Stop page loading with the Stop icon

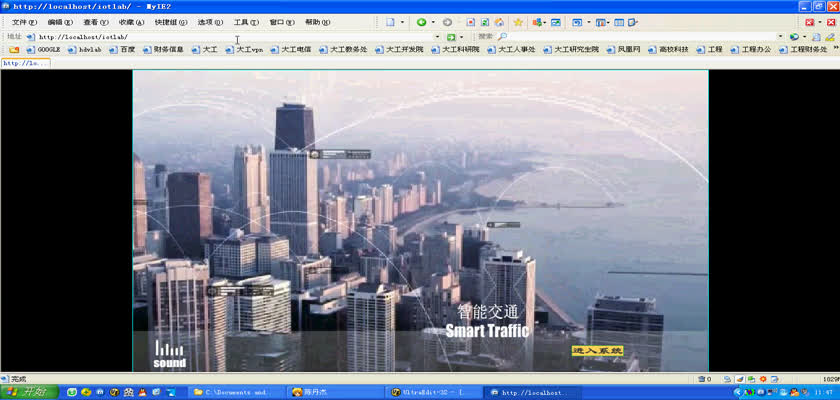(471, 22)
